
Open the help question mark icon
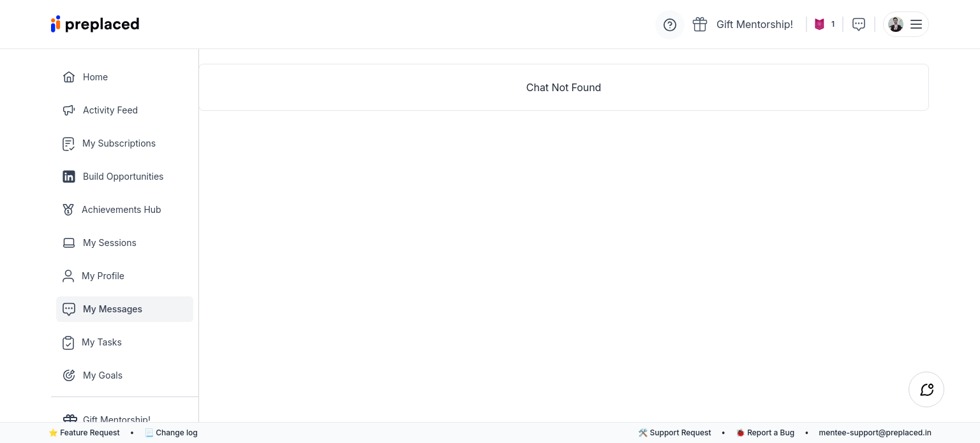coord(669,25)
